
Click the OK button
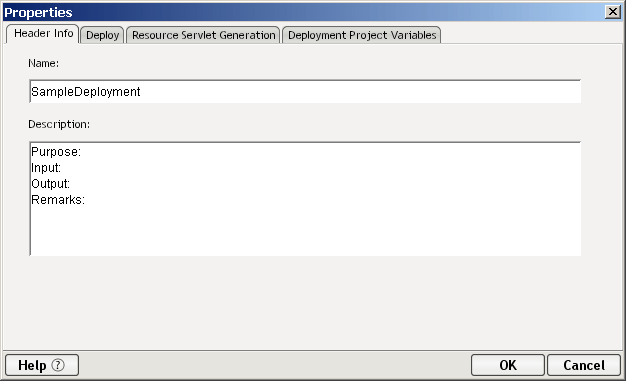point(507,365)
